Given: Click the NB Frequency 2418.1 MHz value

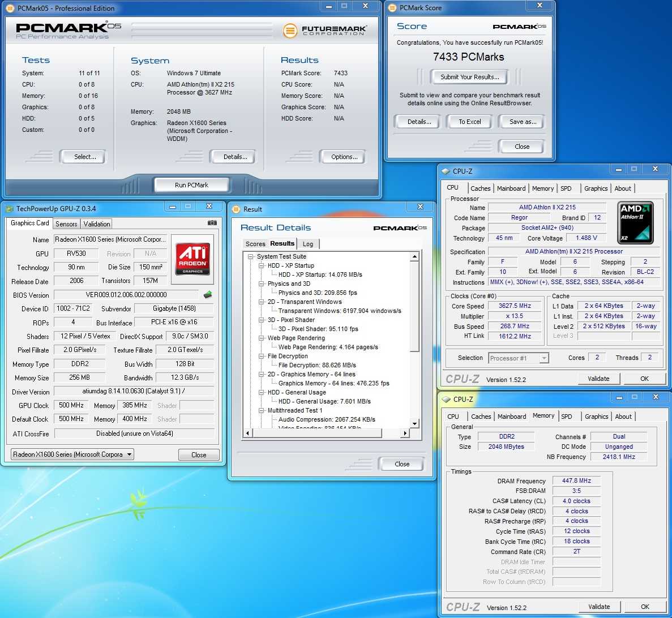Looking at the screenshot, I should (x=619, y=457).
